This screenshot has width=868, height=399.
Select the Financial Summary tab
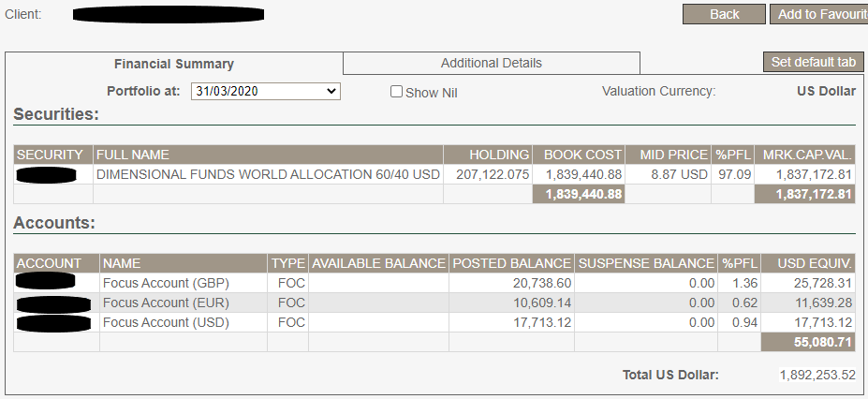click(x=174, y=64)
